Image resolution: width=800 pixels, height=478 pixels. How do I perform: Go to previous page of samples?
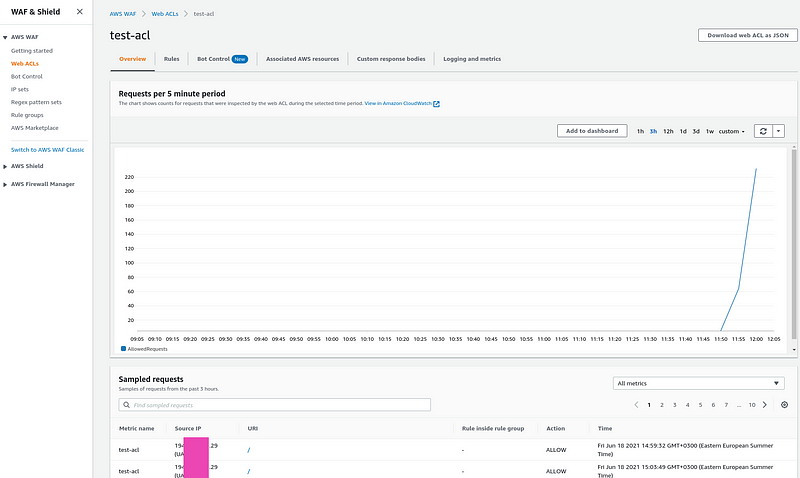click(636, 405)
